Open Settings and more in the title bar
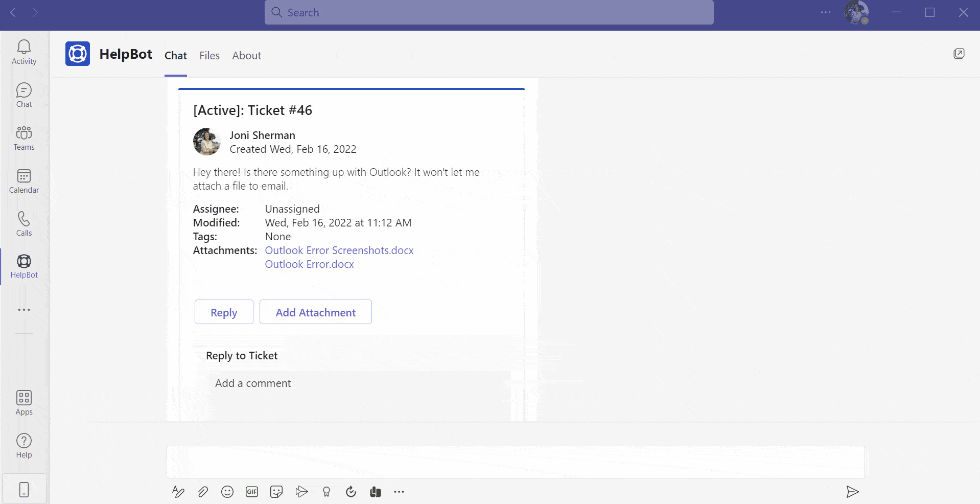 coord(826,12)
